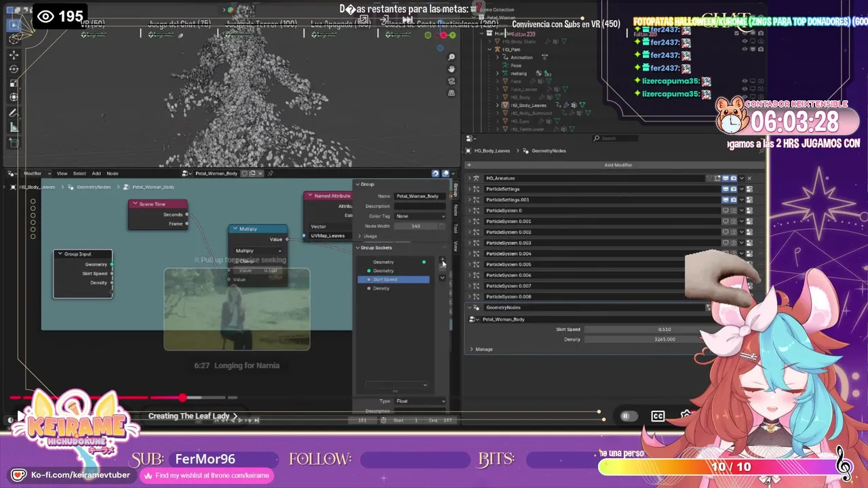This screenshot has height=488, width=868.
Task: Remove HG_Armature modifier with X
Action: click(x=749, y=178)
